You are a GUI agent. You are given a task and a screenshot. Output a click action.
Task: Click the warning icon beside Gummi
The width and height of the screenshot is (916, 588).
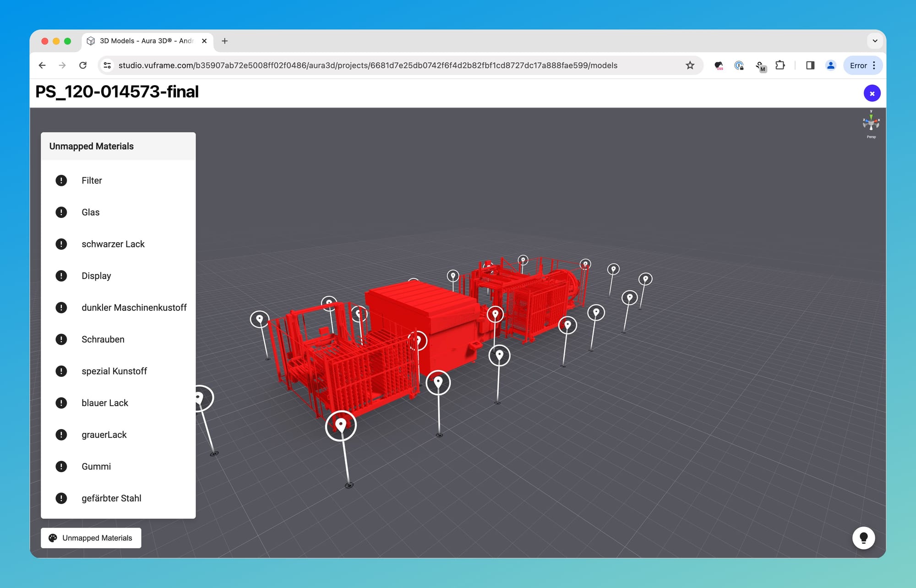61,466
